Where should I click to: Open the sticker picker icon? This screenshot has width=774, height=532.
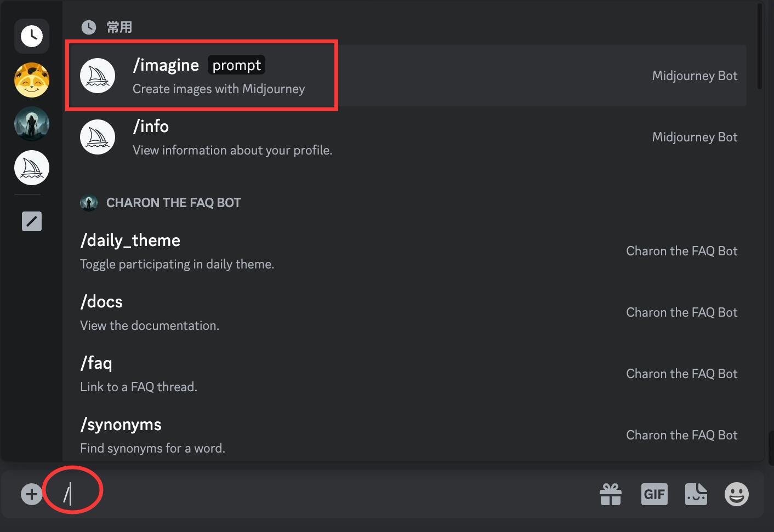pos(696,494)
